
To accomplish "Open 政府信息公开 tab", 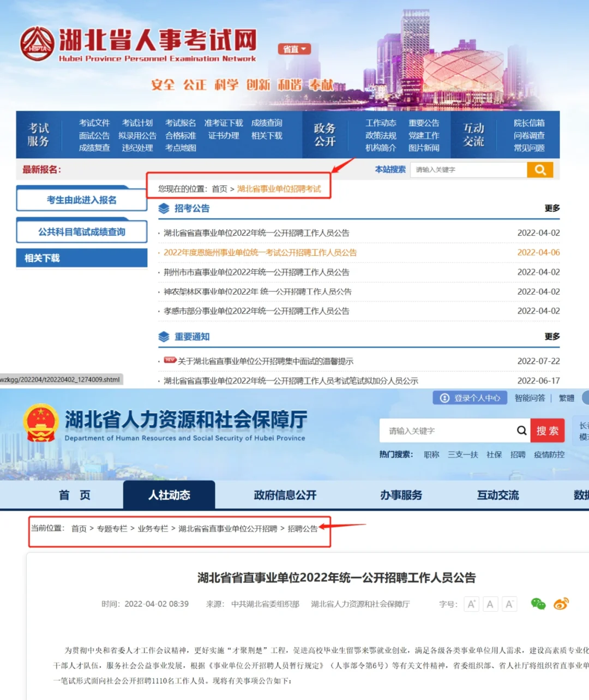I will tap(285, 495).
